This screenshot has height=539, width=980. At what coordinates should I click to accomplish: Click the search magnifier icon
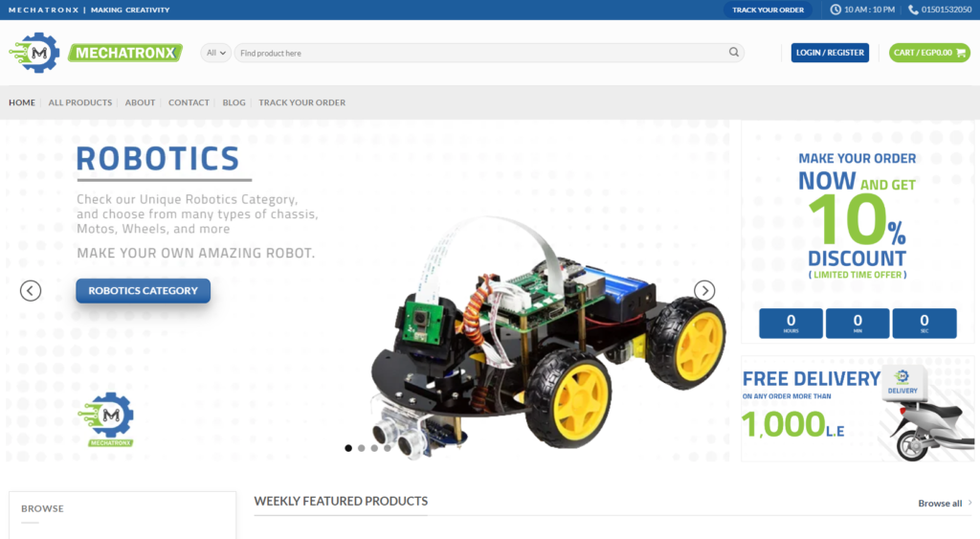pos(734,53)
